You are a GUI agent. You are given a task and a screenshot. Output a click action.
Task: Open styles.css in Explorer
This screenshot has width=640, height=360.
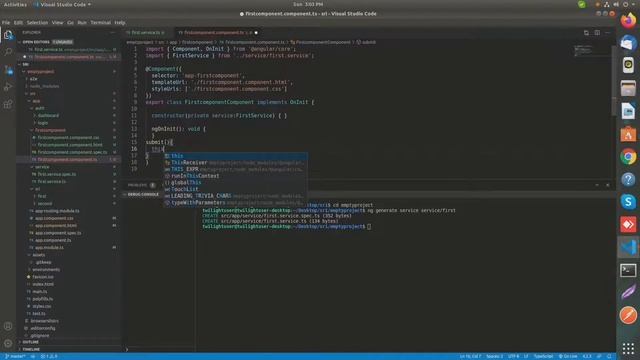[x=42, y=307]
